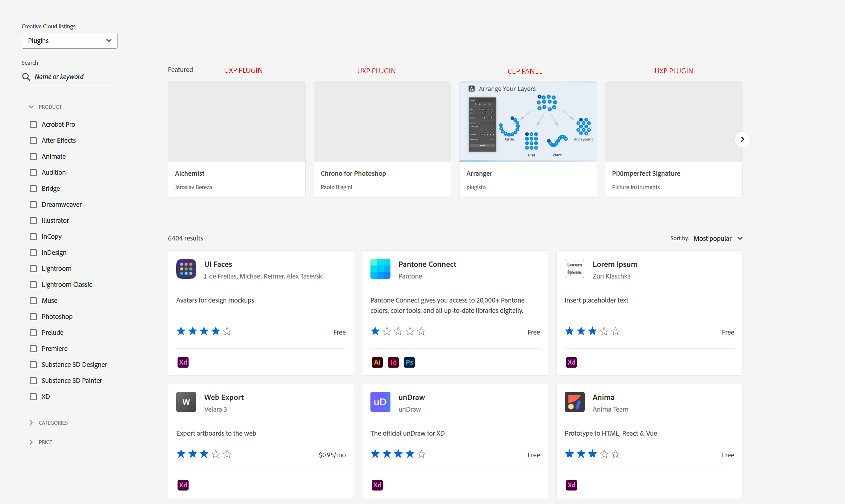Collapse the Product filter section

click(x=31, y=107)
